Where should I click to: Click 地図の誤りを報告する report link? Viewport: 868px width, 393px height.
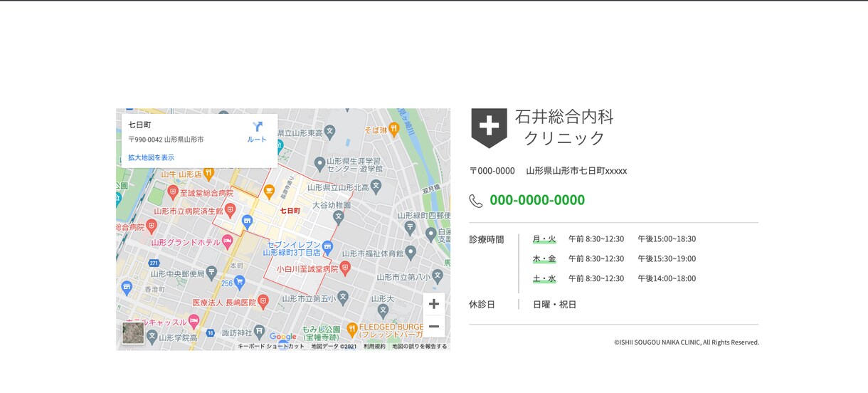pos(420,347)
